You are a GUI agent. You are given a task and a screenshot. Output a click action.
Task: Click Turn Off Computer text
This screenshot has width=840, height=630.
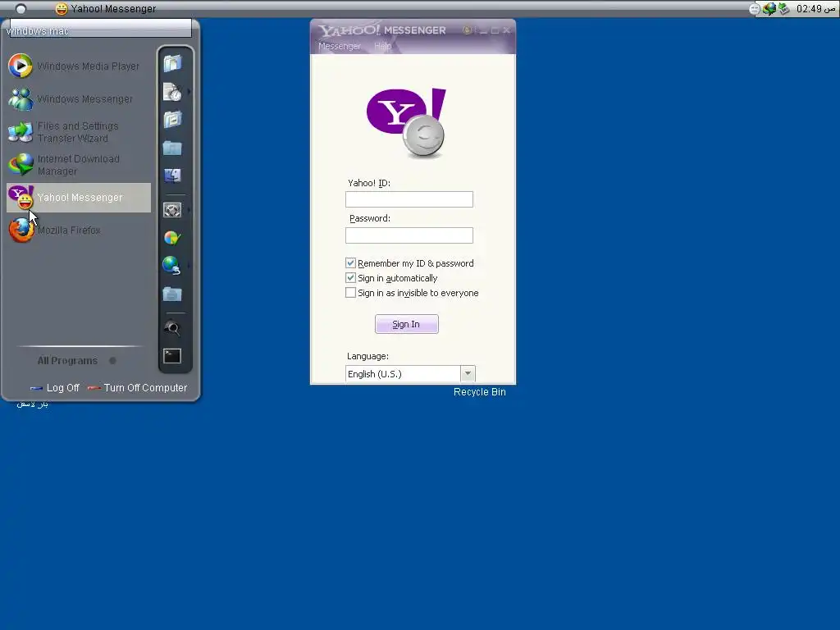click(x=146, y=388)
